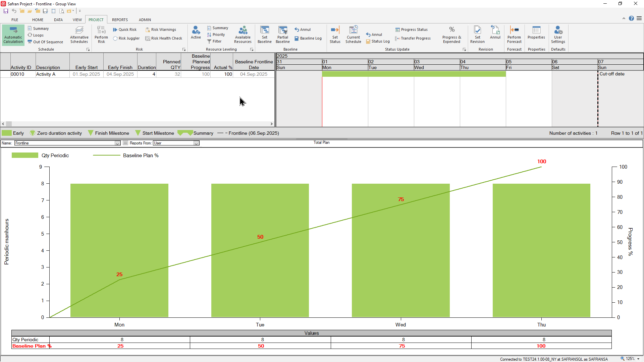Click Activity A green Gantt bar

pos(414,74)
